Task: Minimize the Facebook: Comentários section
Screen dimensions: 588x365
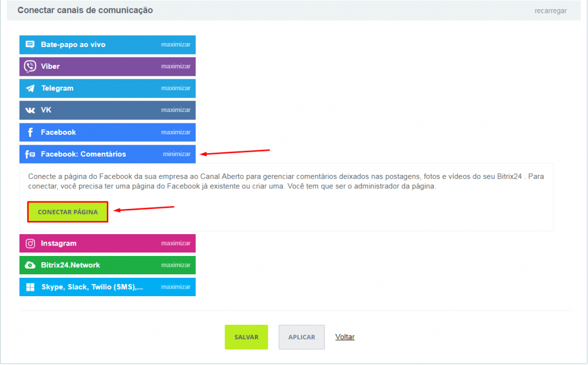Action: 177,154
